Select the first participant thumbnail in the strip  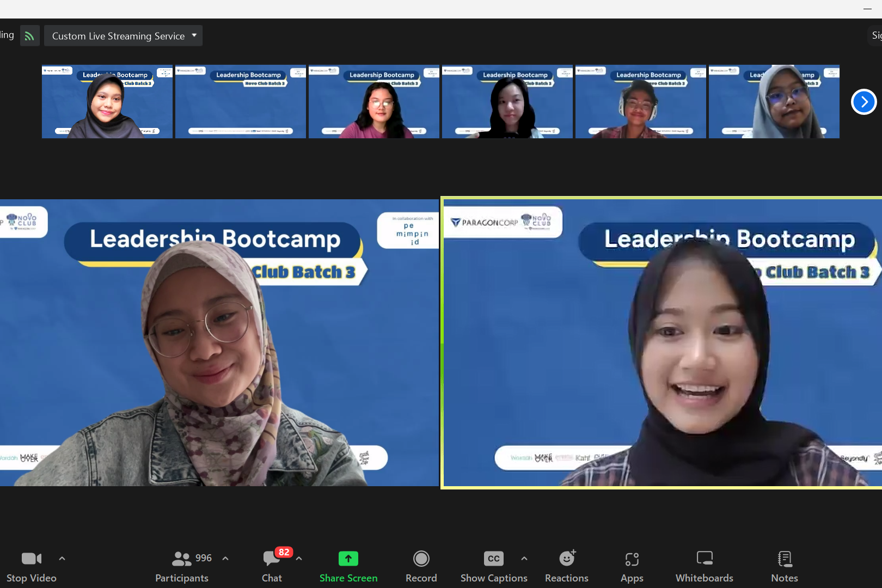tap(107, 102)
